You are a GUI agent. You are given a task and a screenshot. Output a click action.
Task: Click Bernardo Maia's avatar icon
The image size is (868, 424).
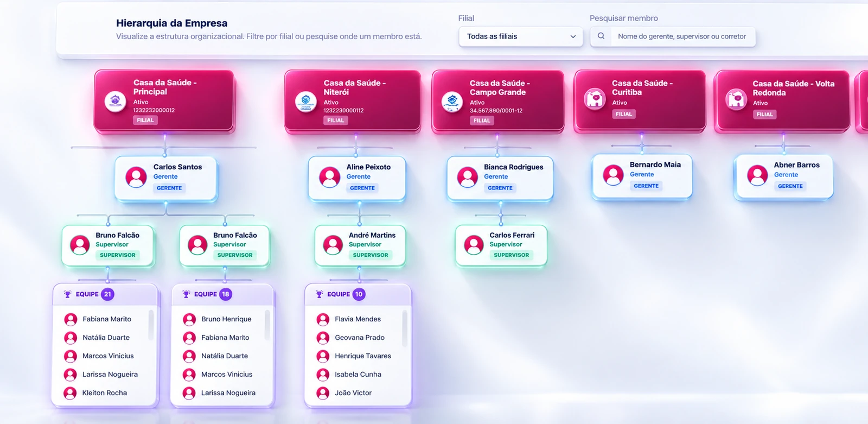click(x=613, y=175)
